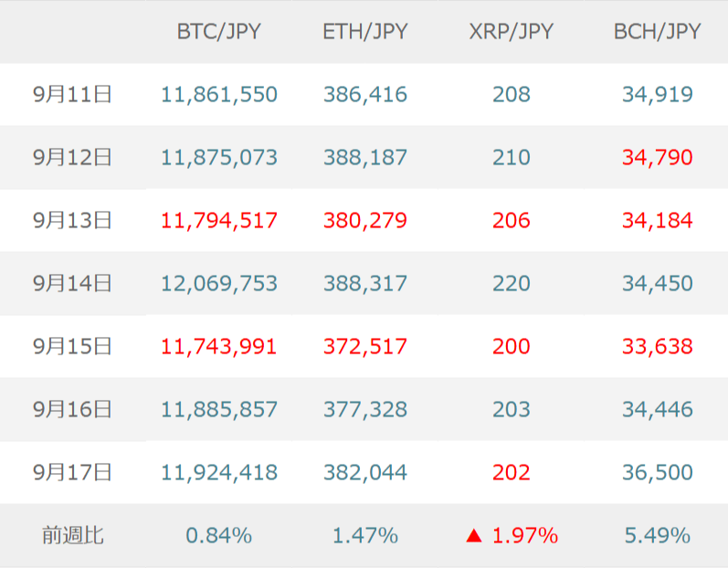Screen dimensions: 728x568
Task: Select the 9月17日 row label
Action: [x=72, y=472]
